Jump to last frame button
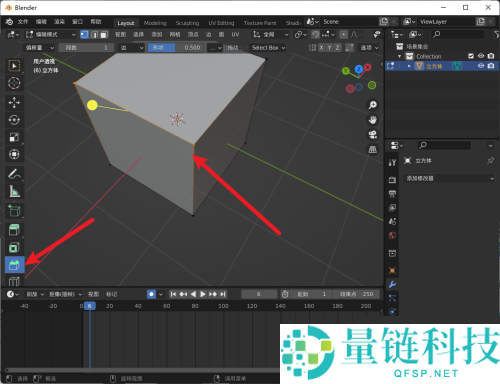The height and width of the screenshot is (384, 500). (x=223, y=294)
